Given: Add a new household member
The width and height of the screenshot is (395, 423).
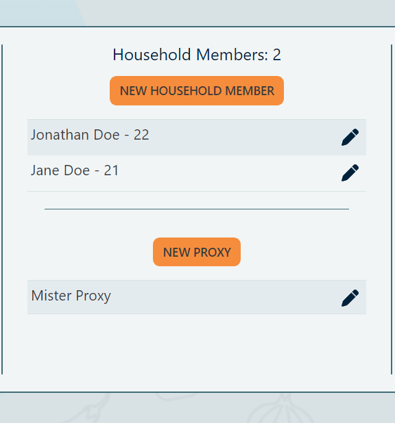Looking at the screenshot, I should 197,91.
